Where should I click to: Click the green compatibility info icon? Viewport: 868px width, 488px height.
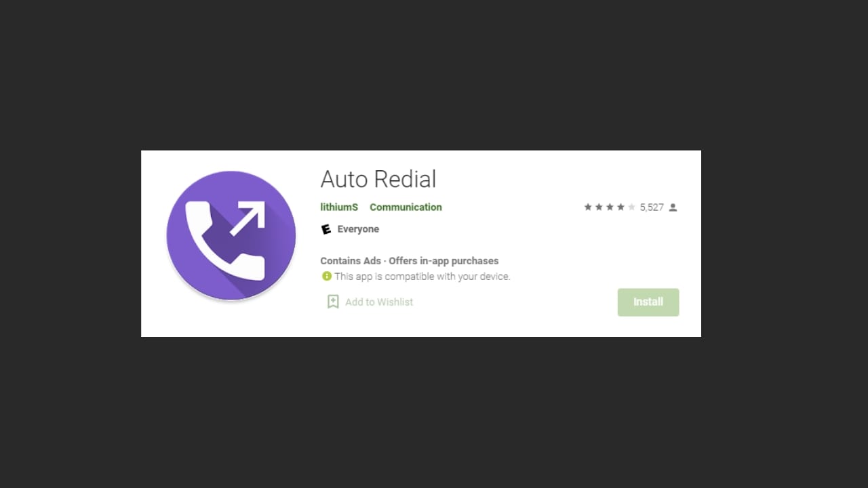click(x=327, y=276)
